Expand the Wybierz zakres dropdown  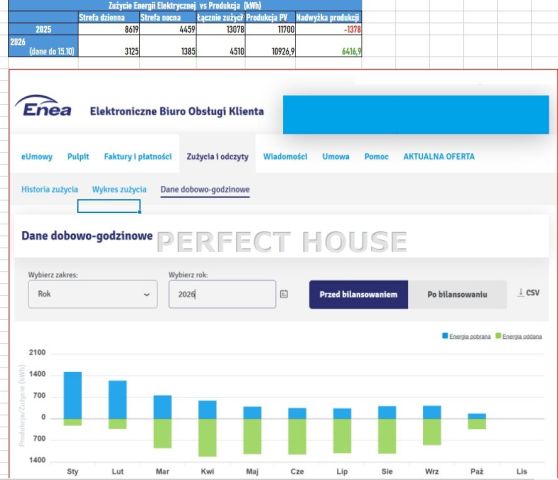93,294
